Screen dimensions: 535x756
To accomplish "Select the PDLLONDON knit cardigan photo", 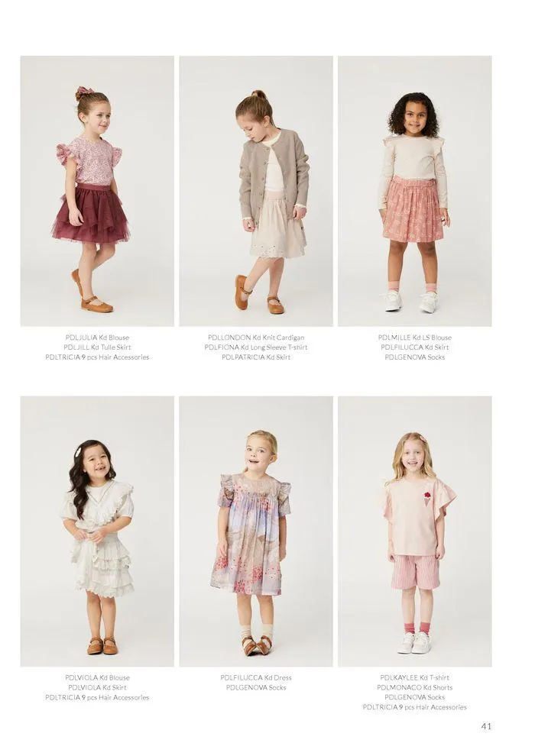I will click(x=256, y=191).
